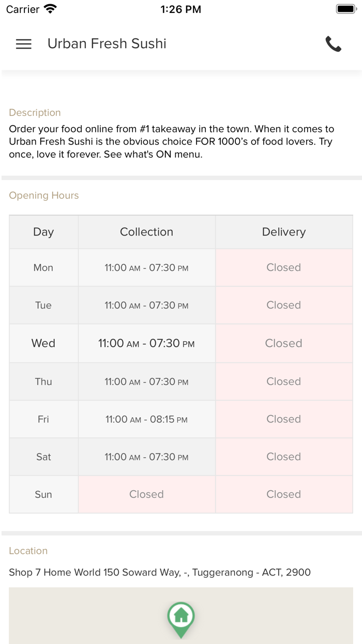
Task: Tap the Opening Hours heading
Action: tap(44, 196)
